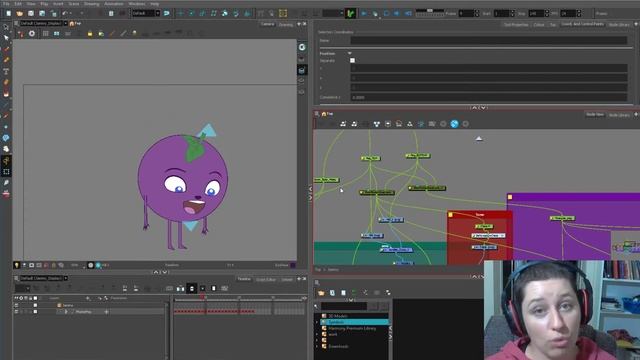Switch to the Node Library tab beside Node View
The height and width of the screenshot is (360, 640).
619,115
